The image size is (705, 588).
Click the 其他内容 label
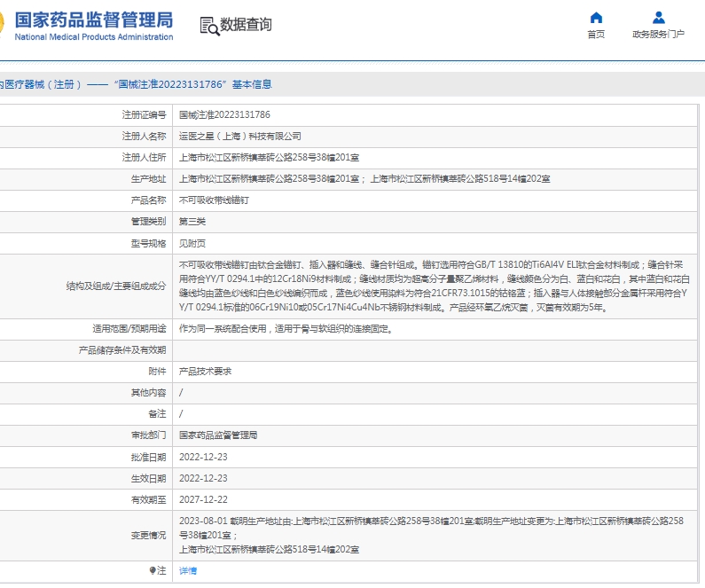pos(148,393)
